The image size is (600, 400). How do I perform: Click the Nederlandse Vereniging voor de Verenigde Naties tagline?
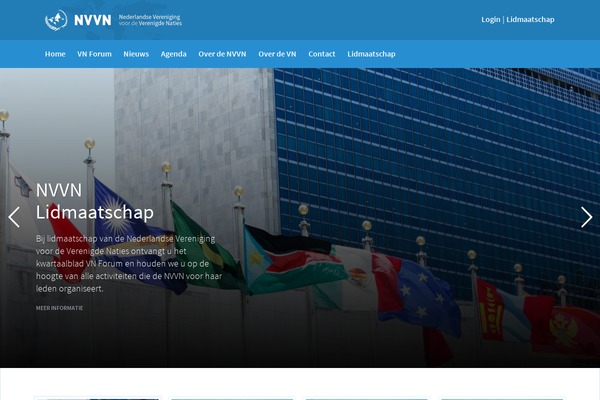tap(150, 20)
